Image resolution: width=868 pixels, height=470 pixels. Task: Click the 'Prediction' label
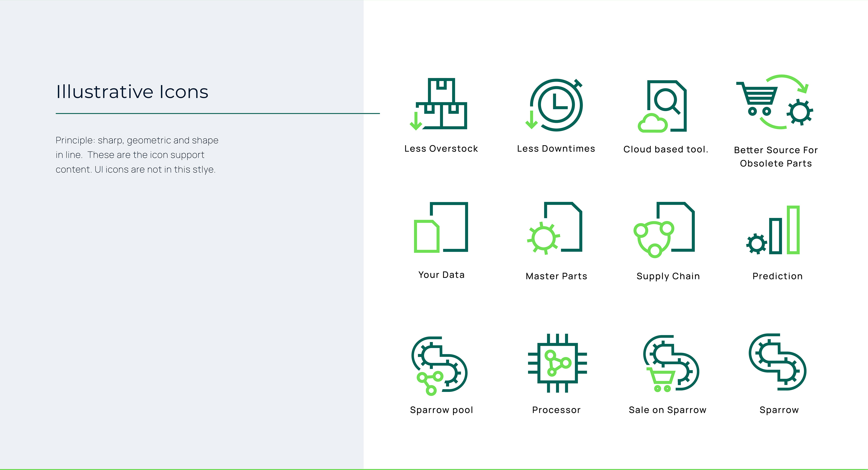click(777, 276)
